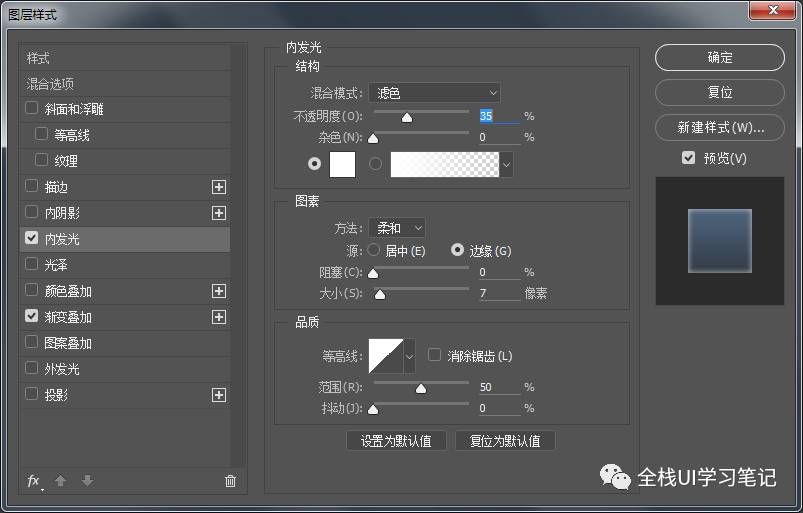Enable the 图案叠加 checkbox

(x=32, y=342)
